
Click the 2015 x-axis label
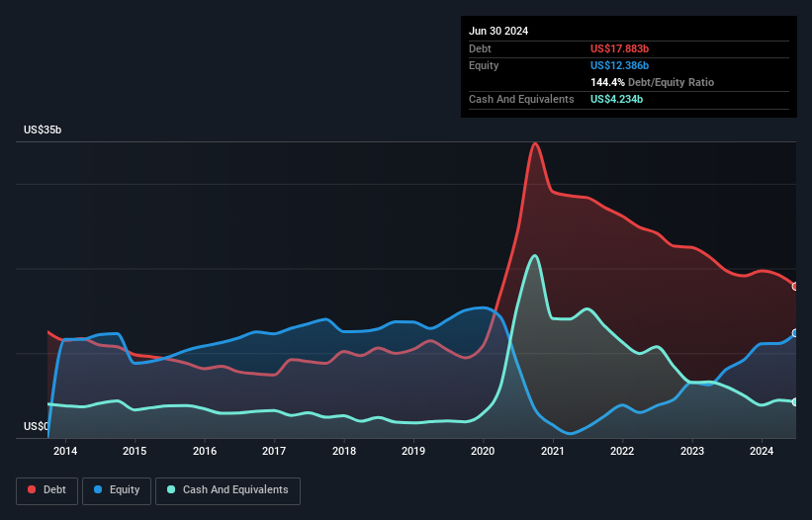[x=135, y=451]
